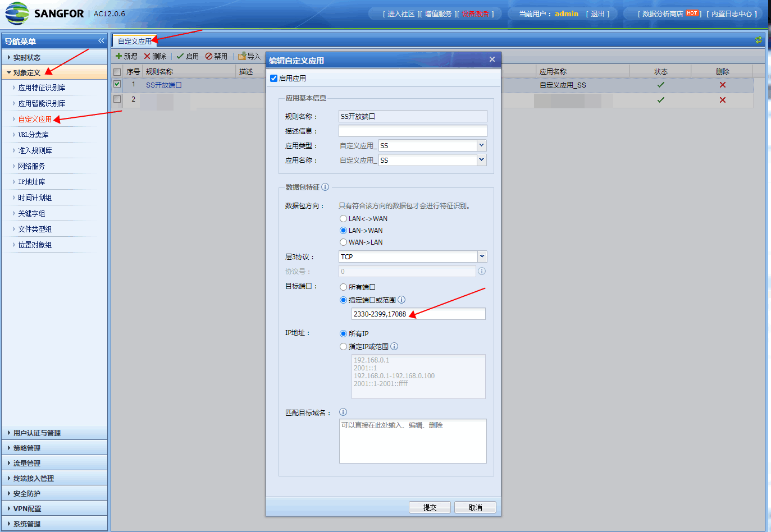771x532 pixels.
Task: Select the 所有端口 radio button
Action: (343, 287)
